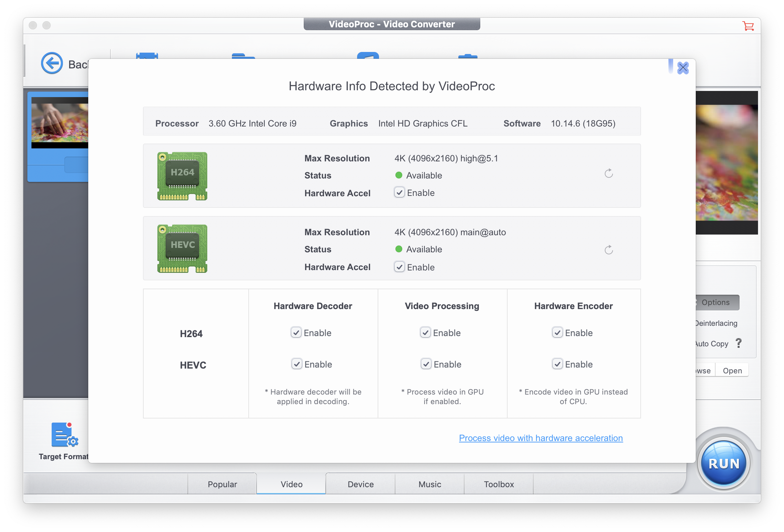Toggle H264 Hardware Encoder Enable checkbox

557,333
